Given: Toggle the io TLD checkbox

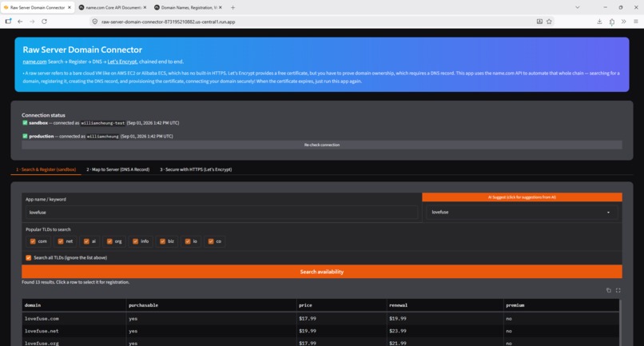Looking at the screenshot, I should coord(188,241).
